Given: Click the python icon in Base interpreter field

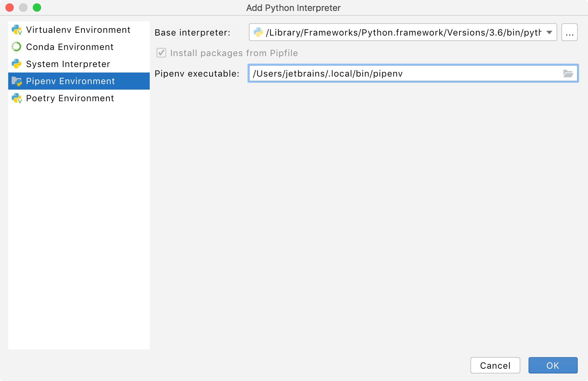Looking at the screenshot, I should click(258, 32).
